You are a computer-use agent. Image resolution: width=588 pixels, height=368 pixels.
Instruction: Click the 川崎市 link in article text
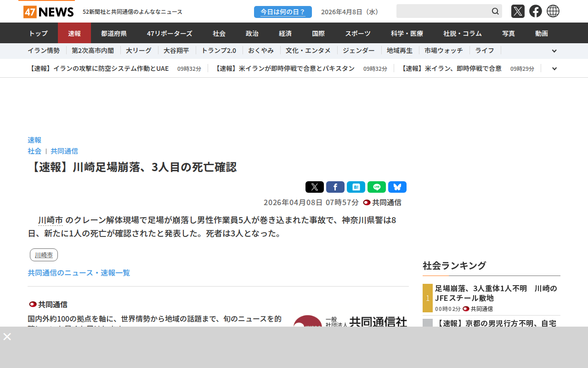pyautogui.click(x=51, y=220)
